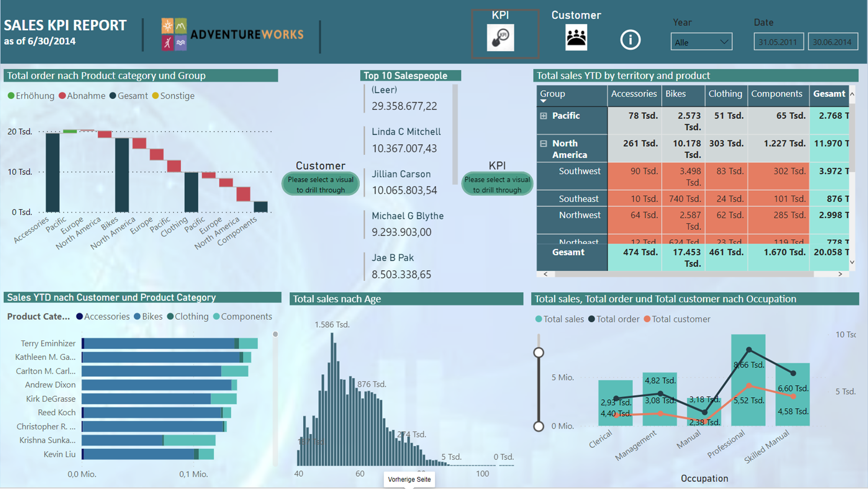Click the Clerical occupation column

615,403
